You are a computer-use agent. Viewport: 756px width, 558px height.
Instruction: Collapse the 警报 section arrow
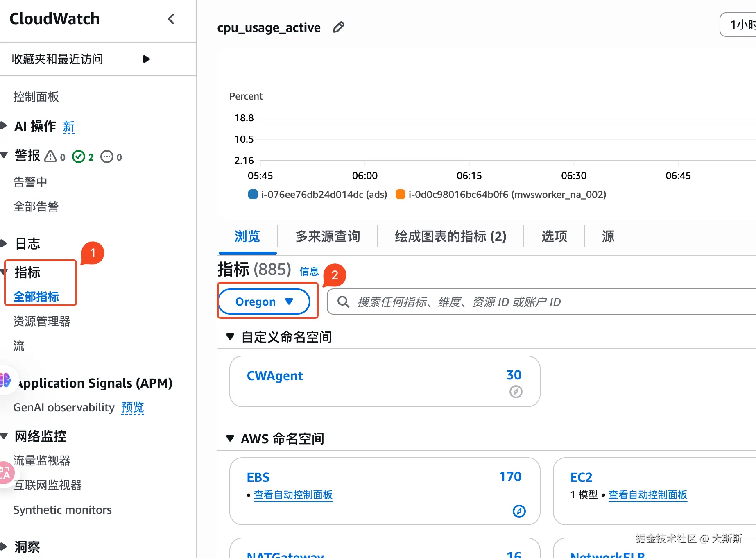pos(4,155)
